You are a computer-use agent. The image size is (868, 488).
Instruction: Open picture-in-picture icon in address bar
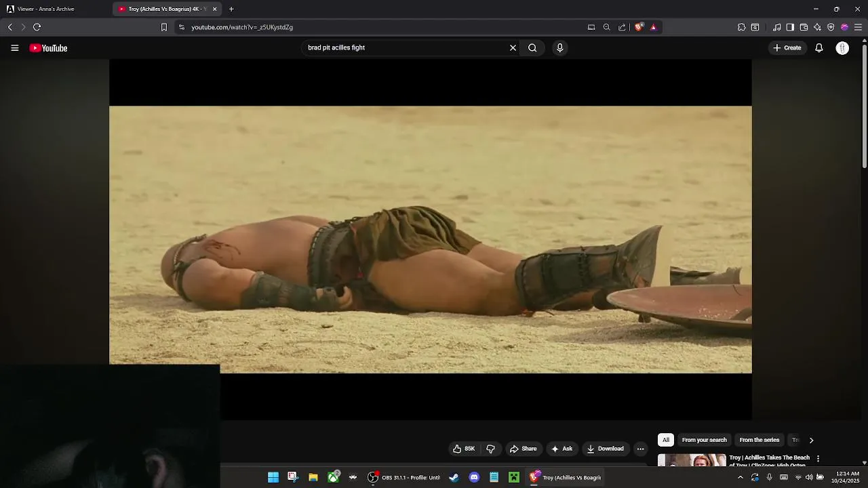point(591,27)
